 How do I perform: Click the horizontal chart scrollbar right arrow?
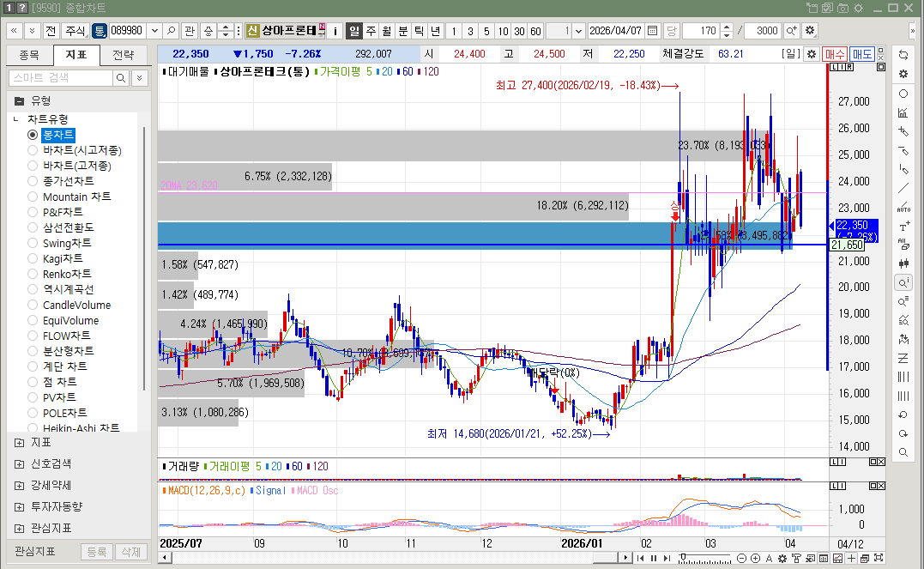625,558
